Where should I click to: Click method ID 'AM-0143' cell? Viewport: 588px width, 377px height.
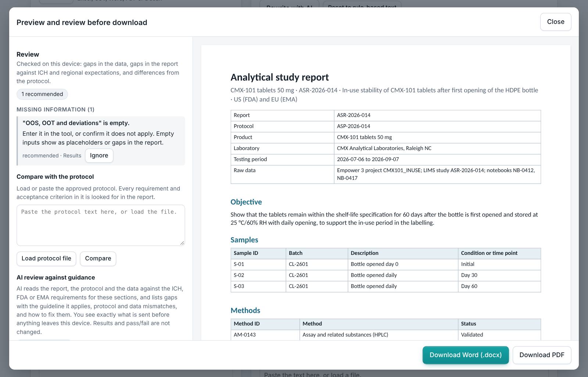pos(265,335)
